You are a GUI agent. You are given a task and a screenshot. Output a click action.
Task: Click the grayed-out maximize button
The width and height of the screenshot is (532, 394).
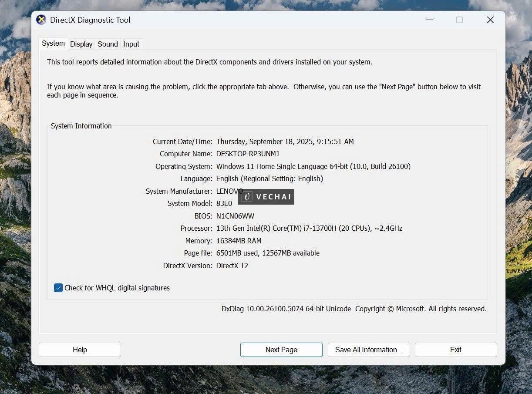pos(459,20)
